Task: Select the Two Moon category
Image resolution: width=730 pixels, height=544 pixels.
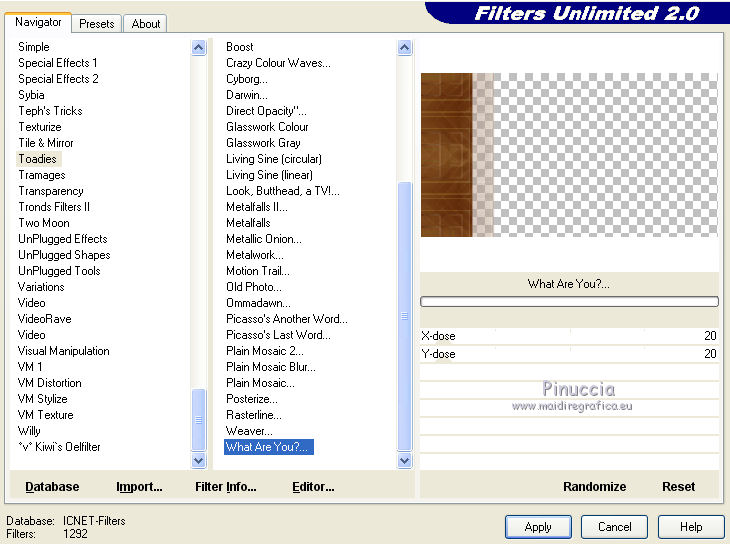Action: [x=44, y=223]
